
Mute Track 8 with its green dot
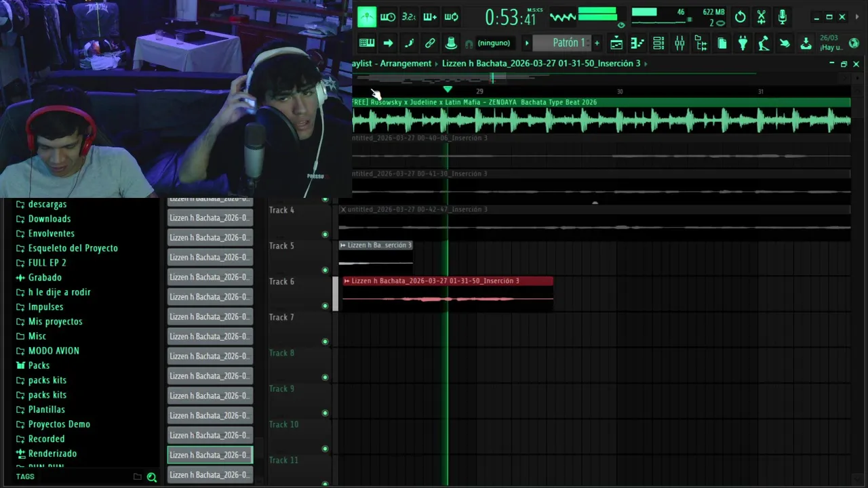(325, 378)
